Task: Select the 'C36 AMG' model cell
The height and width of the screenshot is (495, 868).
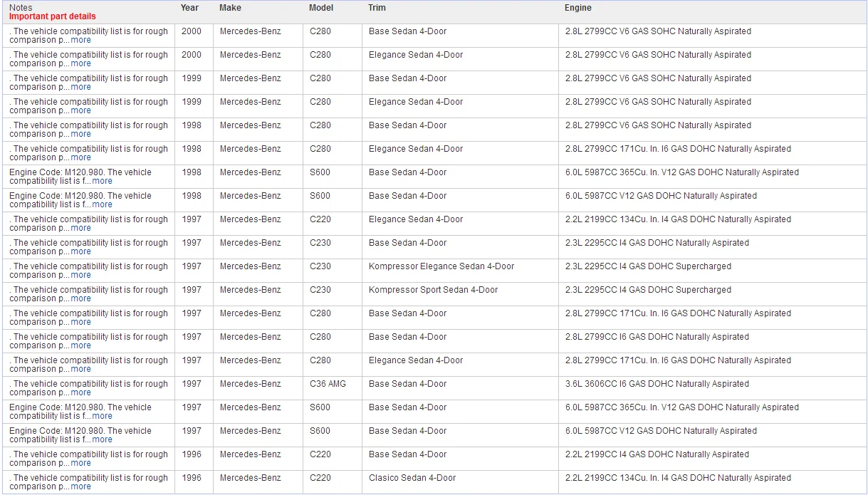Action: [x=328, y=384]
